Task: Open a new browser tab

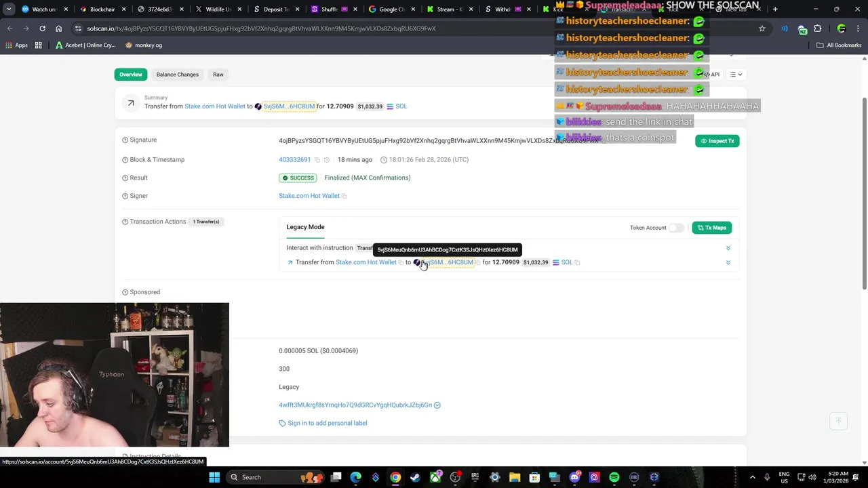Action: 775,9
